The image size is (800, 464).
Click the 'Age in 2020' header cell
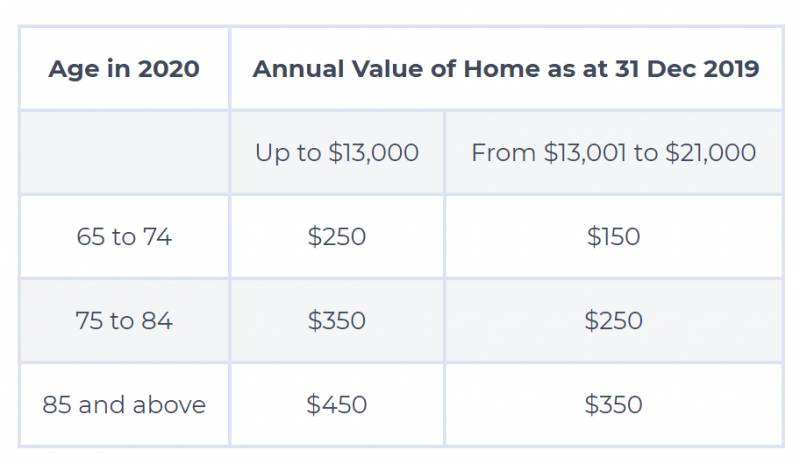coord(124,69)
